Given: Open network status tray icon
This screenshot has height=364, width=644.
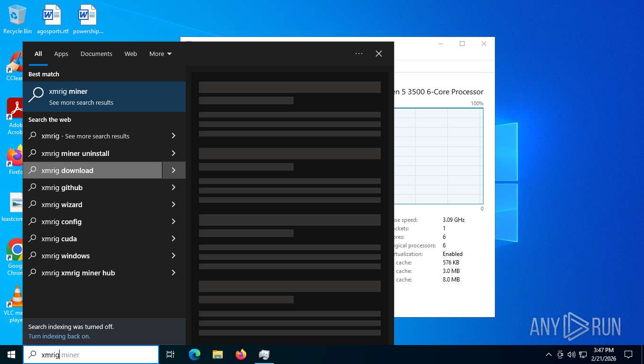Looking at the screenshot, I should [x=583, y=355].
